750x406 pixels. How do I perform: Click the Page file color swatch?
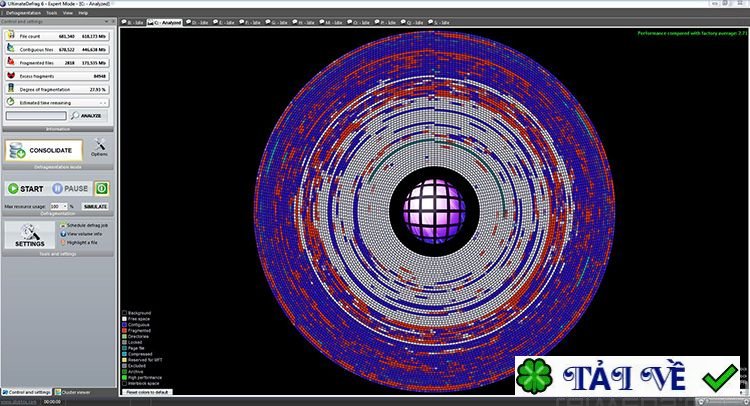pyautogui.click(x=125, y=348)
